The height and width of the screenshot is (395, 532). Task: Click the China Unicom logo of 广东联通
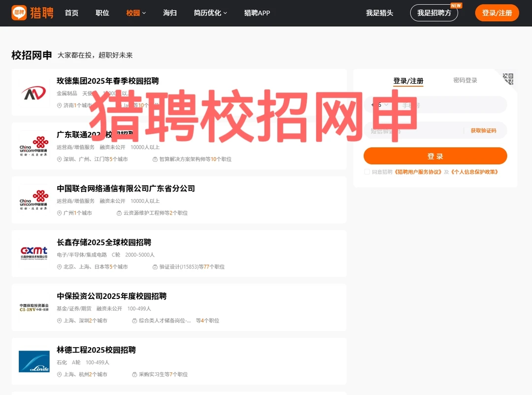point(33,146)
